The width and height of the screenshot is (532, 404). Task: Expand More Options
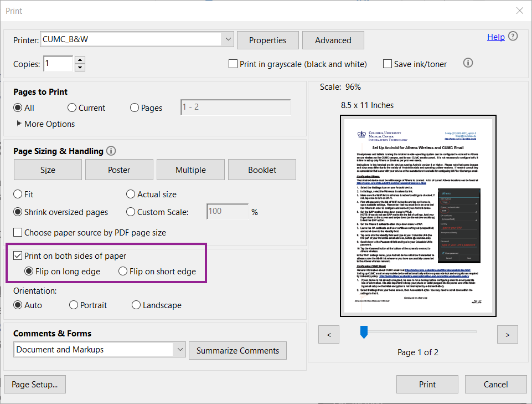[x=44, y=124]
